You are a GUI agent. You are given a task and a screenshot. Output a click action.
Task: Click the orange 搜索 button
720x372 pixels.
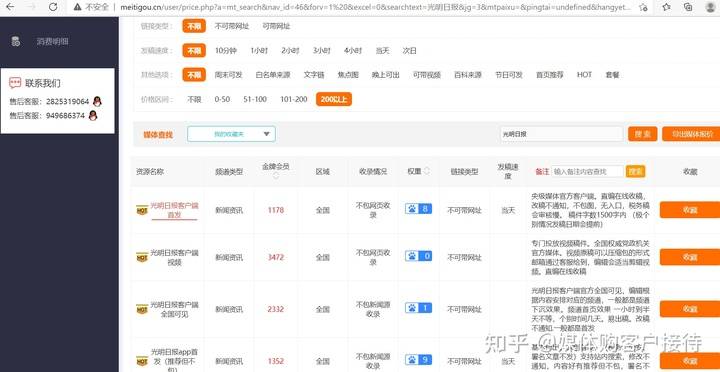pos(642,134)
